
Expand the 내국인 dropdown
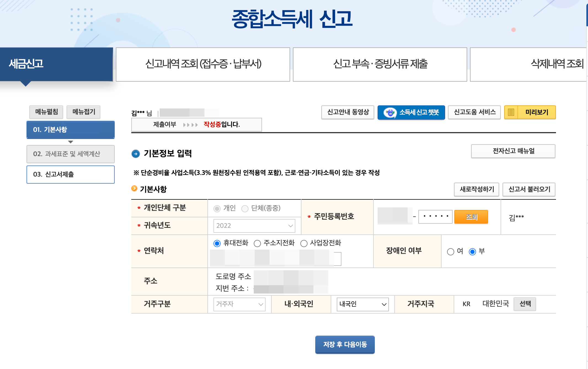pyautogui.click(x=362, y=304)
